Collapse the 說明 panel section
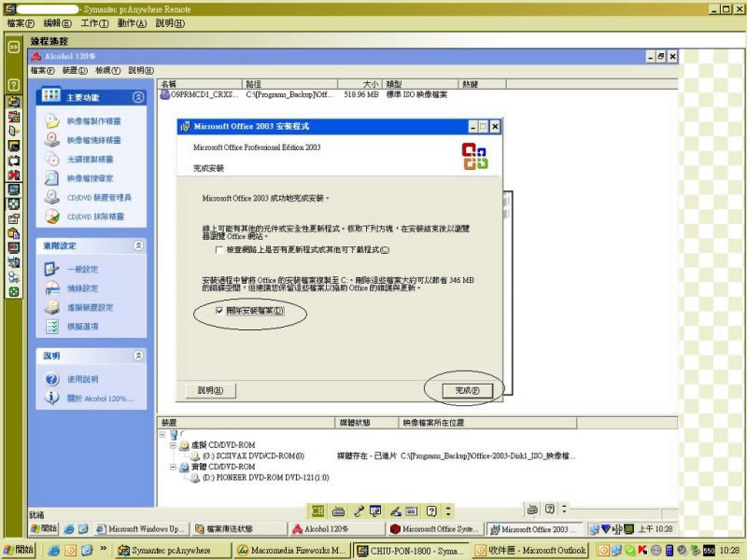 [x=138, y=356]
